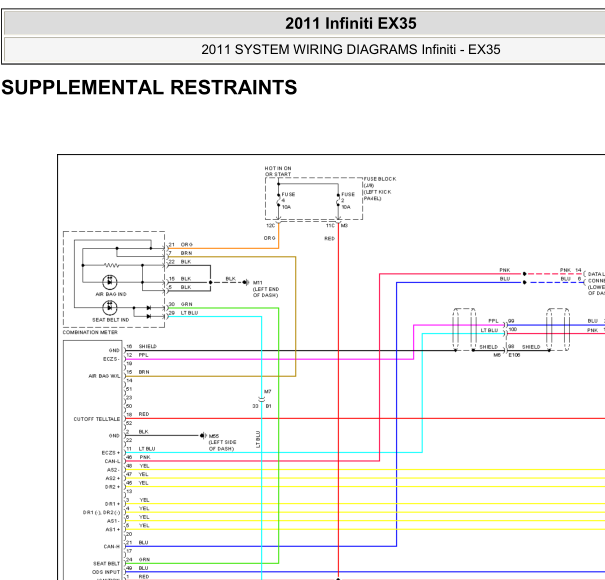This screenshot has height=580, width=605.
Task: Click the '12 PPL' pin label
Action: (137, 355)
